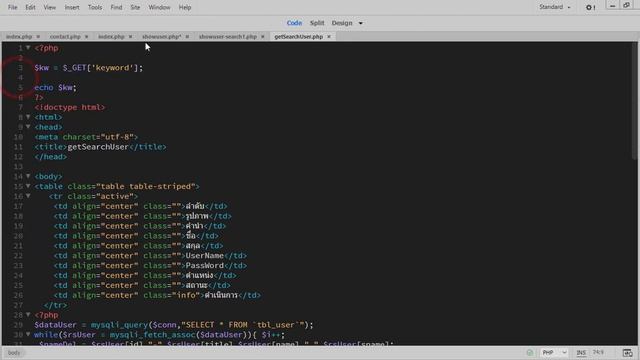Click the sync settings gear icon
640x360 pixels.
tap(590, 7)
